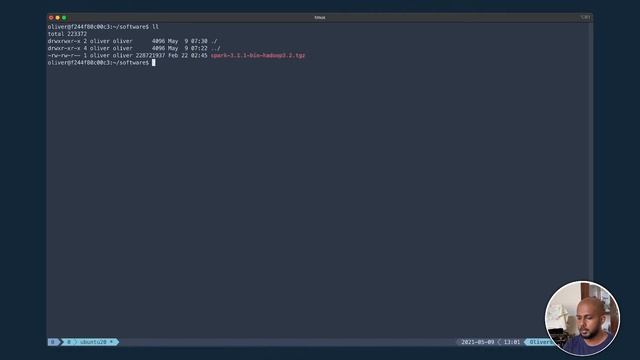Click the 'Feb 22 02:45' file date
640x360 pixels.
click(188, 55)
